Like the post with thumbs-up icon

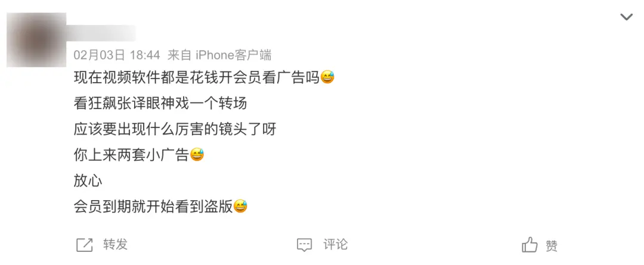pyautogui.click(x=530, y=245)
